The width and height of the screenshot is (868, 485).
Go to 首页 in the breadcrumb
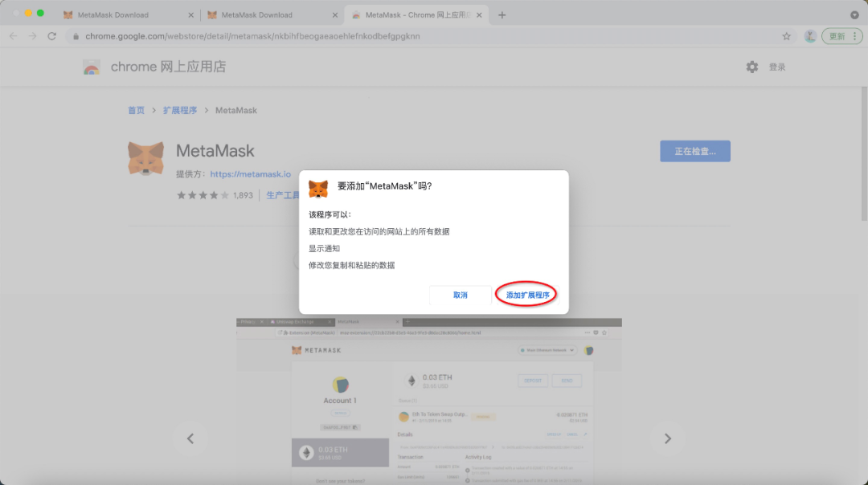(x=136, y=110)
